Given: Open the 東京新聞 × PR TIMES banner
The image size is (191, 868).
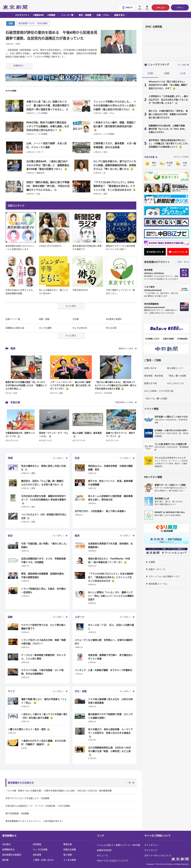Looking at the screenshot, I should [x=166, y=540].
